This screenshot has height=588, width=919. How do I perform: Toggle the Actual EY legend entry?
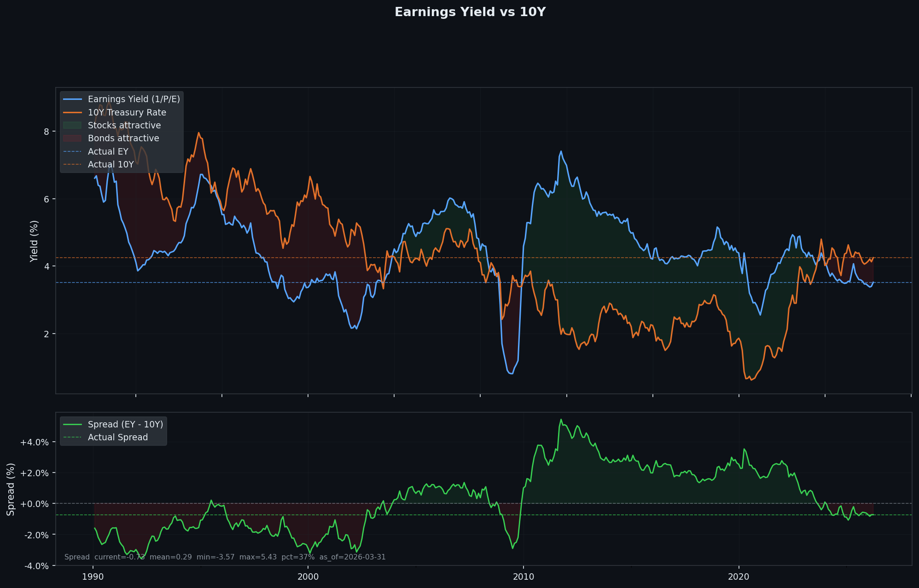108,152
